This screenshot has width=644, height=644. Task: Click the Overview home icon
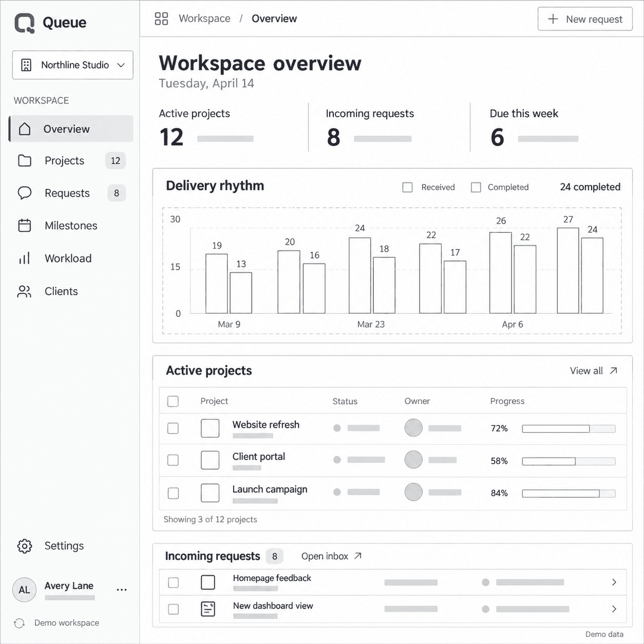pos(25,129)
